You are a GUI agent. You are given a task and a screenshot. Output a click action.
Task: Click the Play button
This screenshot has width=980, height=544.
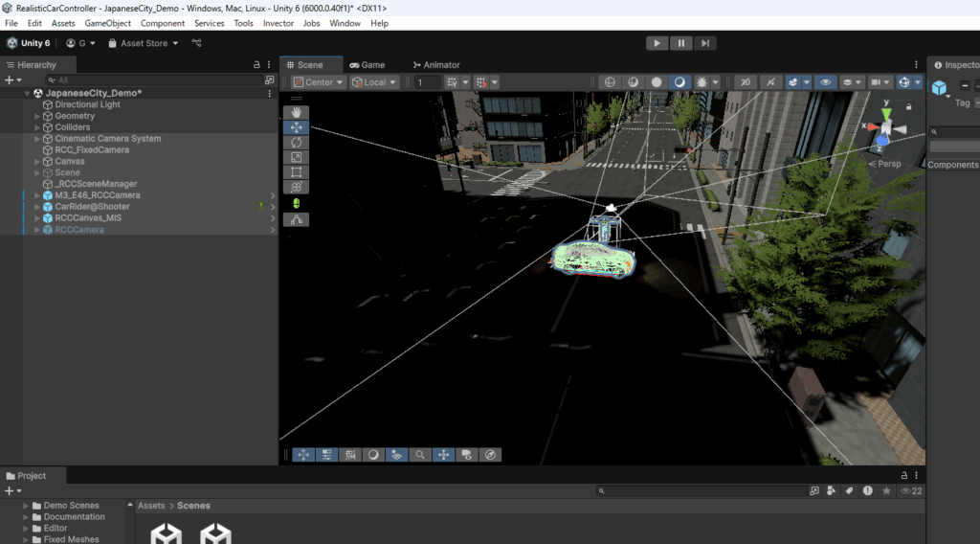coord(657,43)
